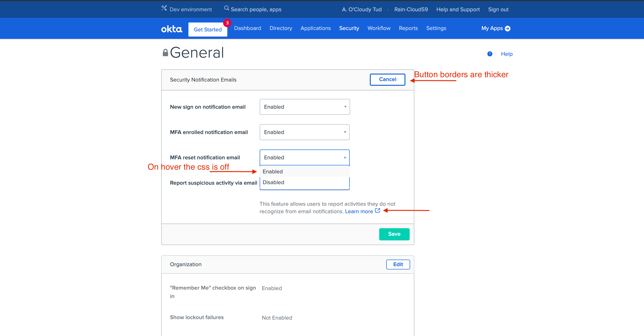The image size is (644, 336).
Task: Click the lock icon beside General heading
Action: point(165,52)
